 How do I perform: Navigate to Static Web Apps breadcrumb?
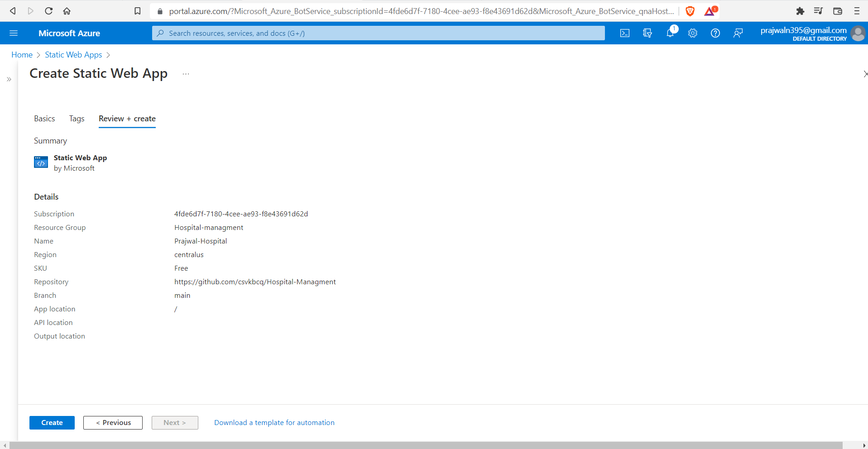click(x=73, y=55)
